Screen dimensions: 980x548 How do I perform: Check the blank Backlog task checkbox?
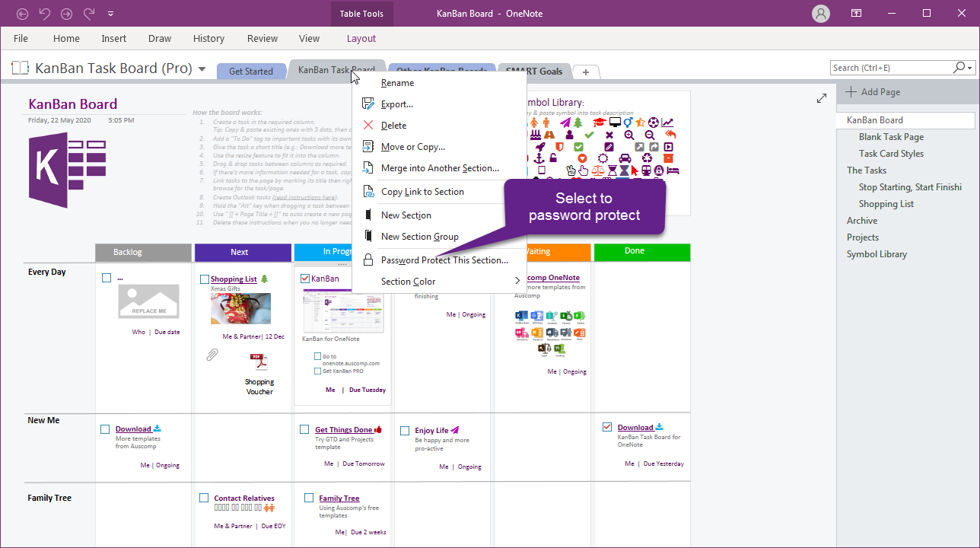(107, 278)
